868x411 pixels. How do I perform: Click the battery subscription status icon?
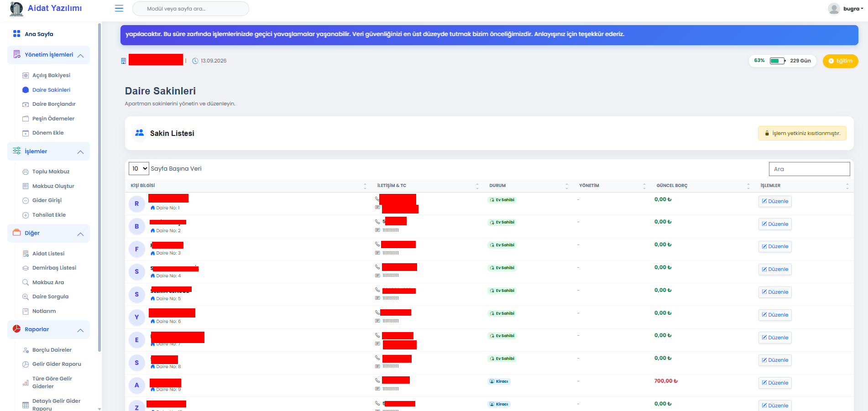pyautogui.click(x=777, y=61)
